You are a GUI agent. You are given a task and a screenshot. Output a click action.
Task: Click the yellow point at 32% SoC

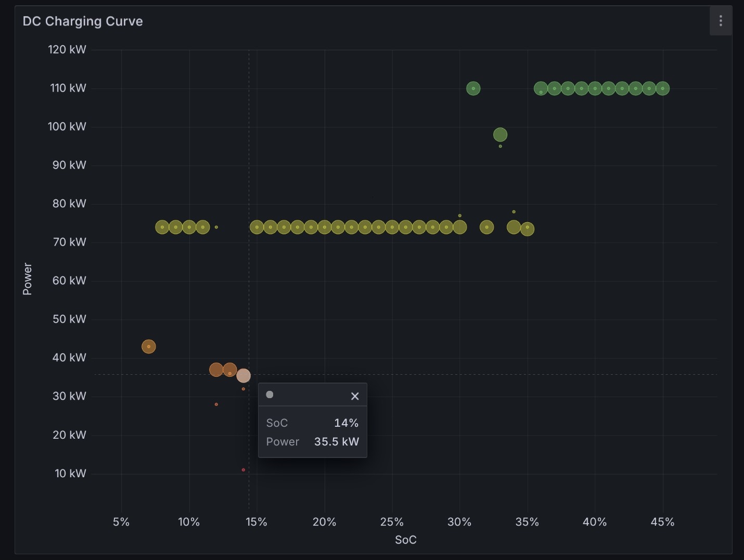click(486, 227)
